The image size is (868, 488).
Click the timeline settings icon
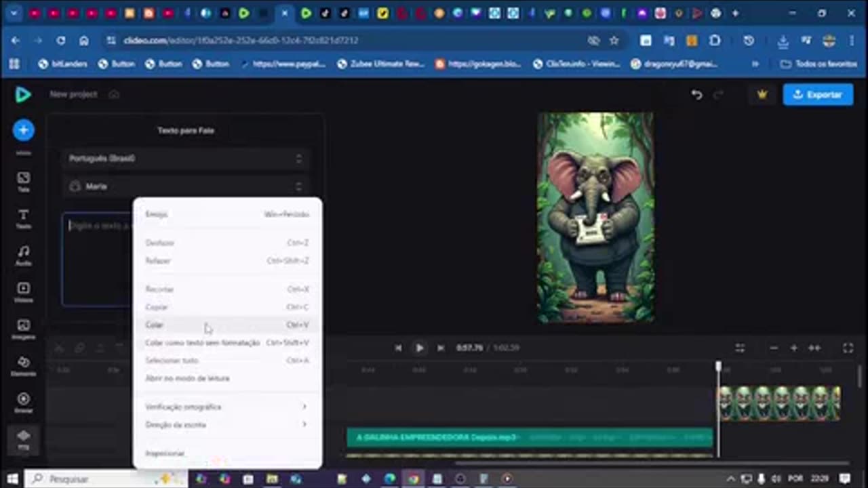pyautogui.click(x=740, y=348)
